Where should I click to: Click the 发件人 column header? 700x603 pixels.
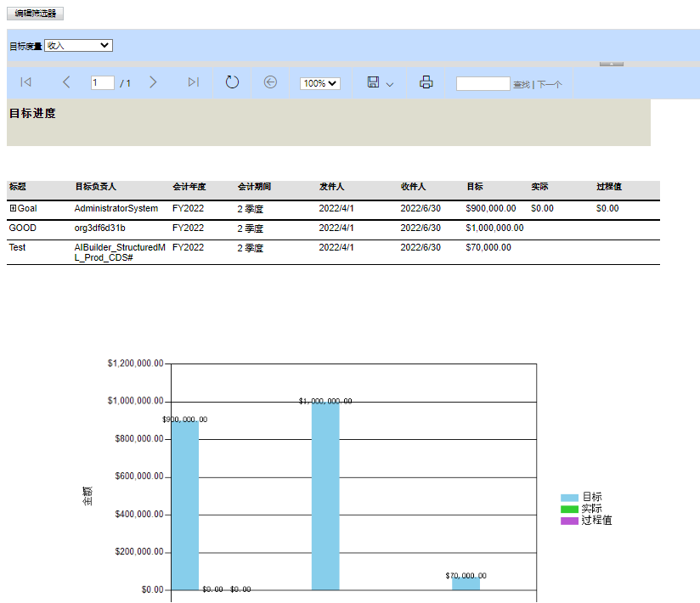click(x=331, y=187)
